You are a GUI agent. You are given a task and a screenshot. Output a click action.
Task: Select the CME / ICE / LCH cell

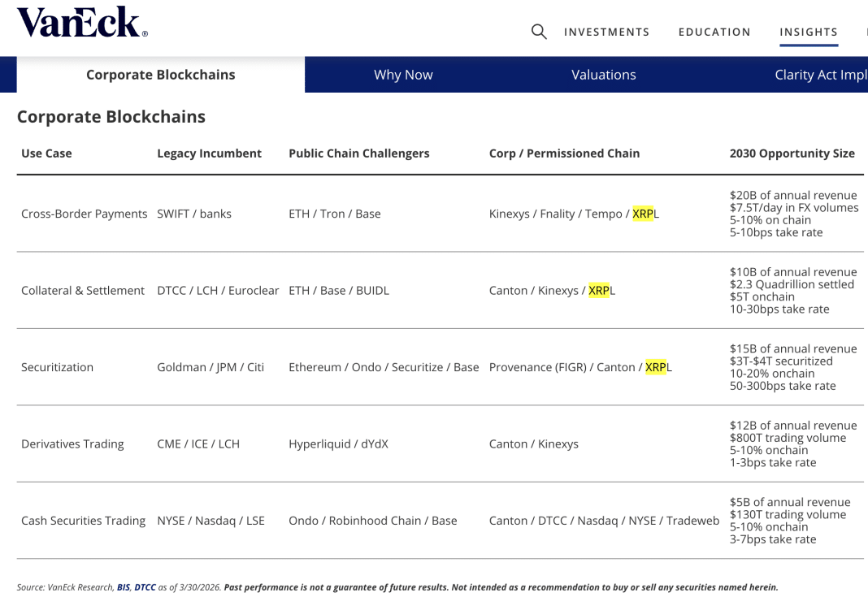coord(198,443)
